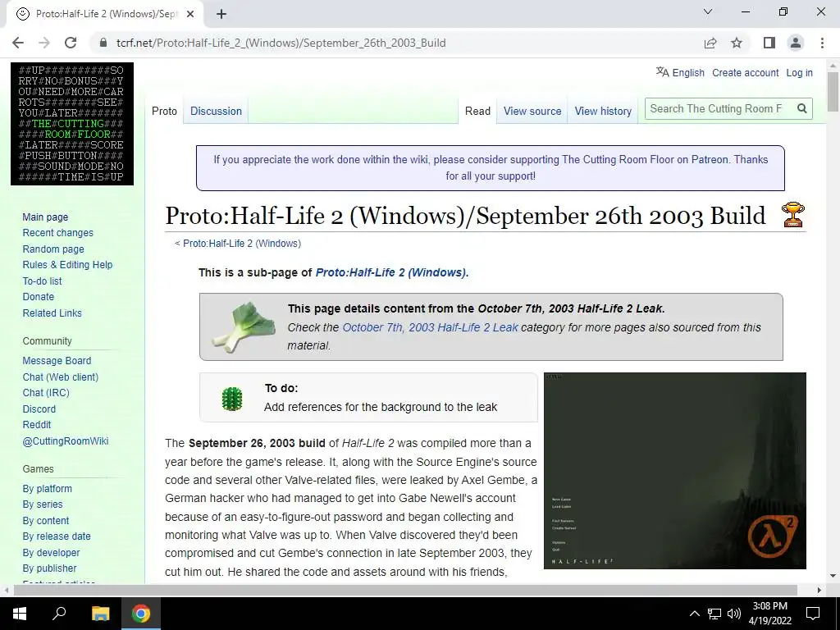The image size is (840, 630).
Task: Open the Discord link
Action: (39, 409)
